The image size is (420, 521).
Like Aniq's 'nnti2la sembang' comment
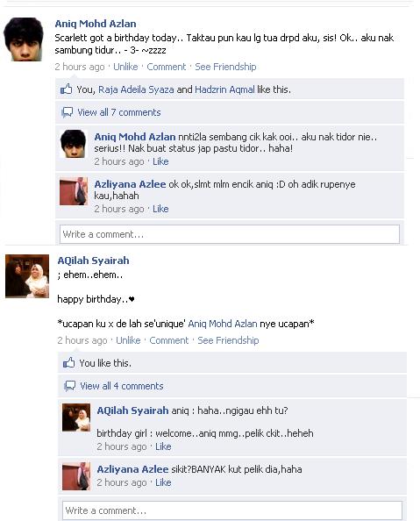click(160, 161)
